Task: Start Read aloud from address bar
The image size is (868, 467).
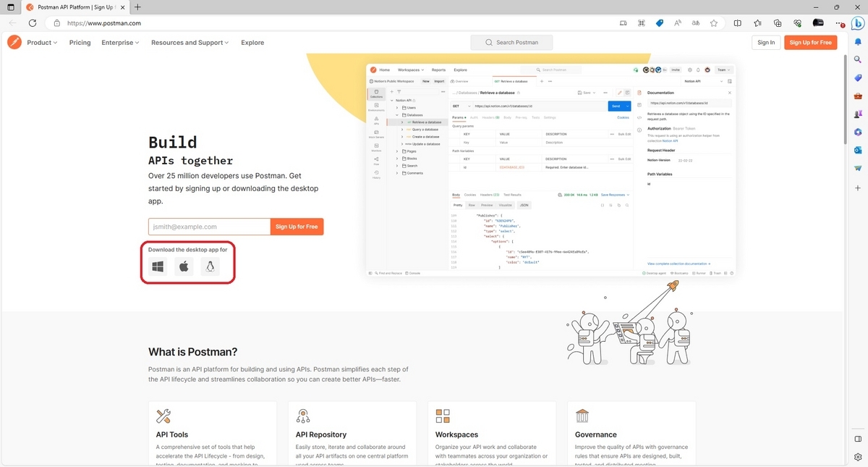Action: tap(678, 23)
